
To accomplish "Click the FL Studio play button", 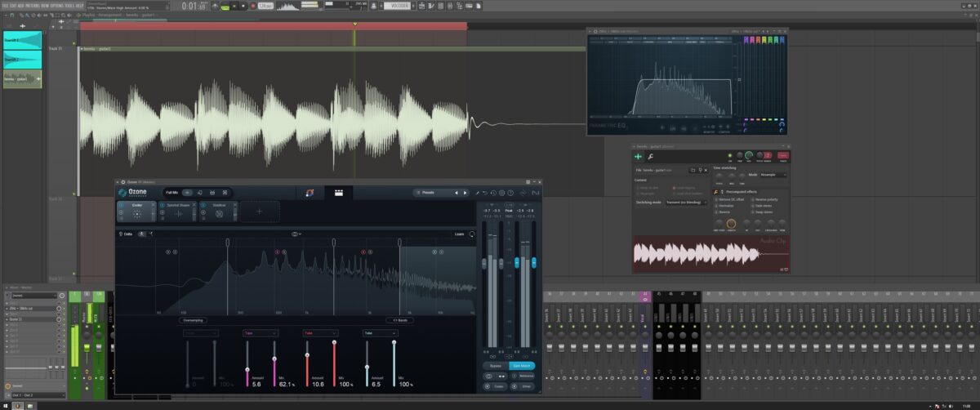I will (x=234, y=6).
